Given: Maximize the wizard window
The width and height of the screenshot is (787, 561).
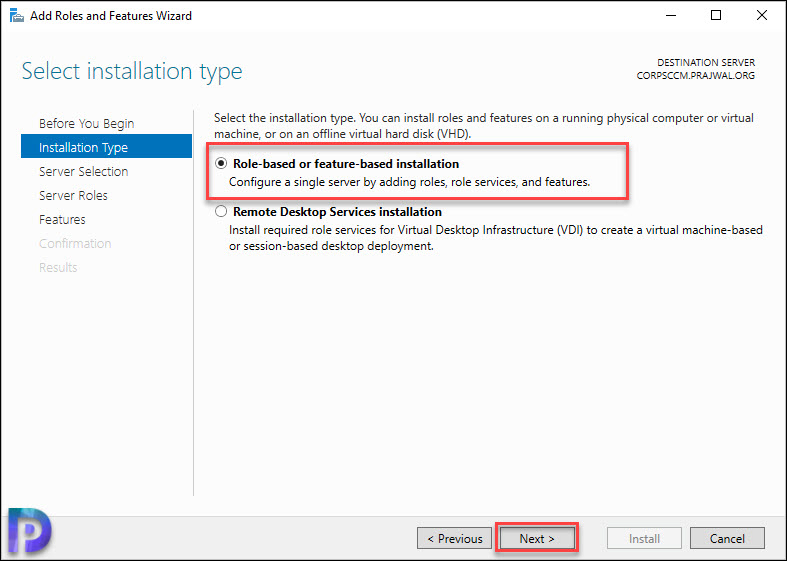Looking at the screenshot, I should pos(716,16).
